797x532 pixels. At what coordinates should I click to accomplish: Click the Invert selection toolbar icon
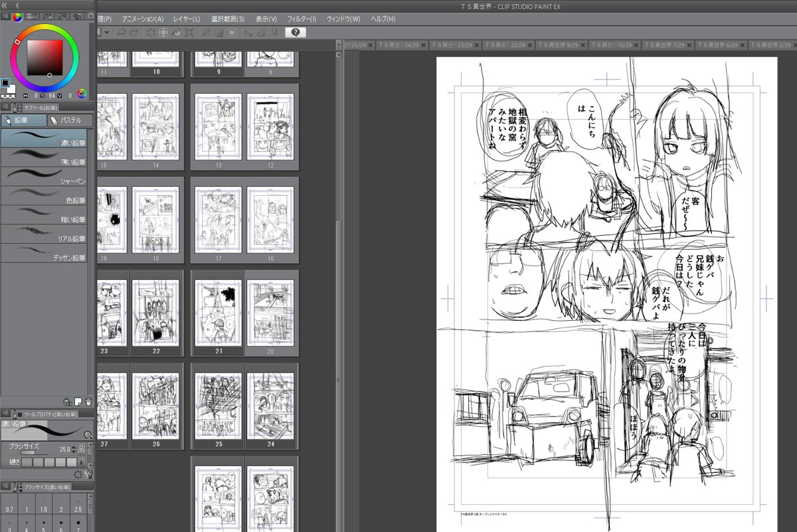click(x=219, y=33)
